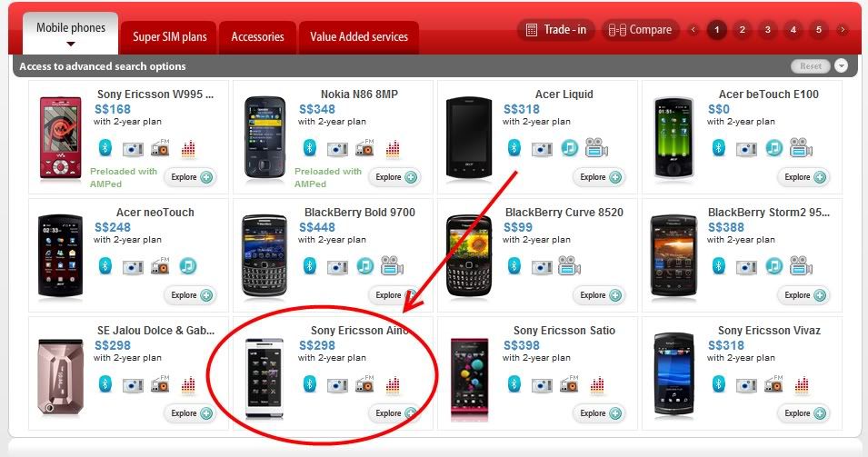Go to next page with right arrow
This screenshot has height=457, width=868.
(843, 30)
